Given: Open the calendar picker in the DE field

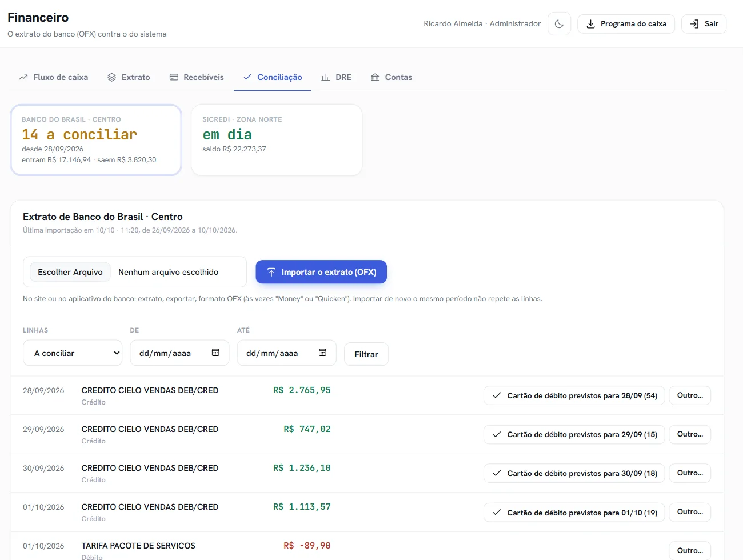Looking at the screenshot, I should pos(215,353).
